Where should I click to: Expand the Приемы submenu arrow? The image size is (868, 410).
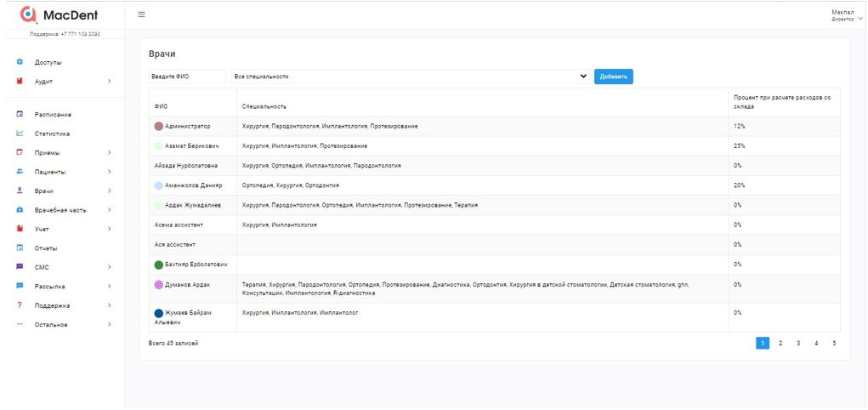click(109, 153)
